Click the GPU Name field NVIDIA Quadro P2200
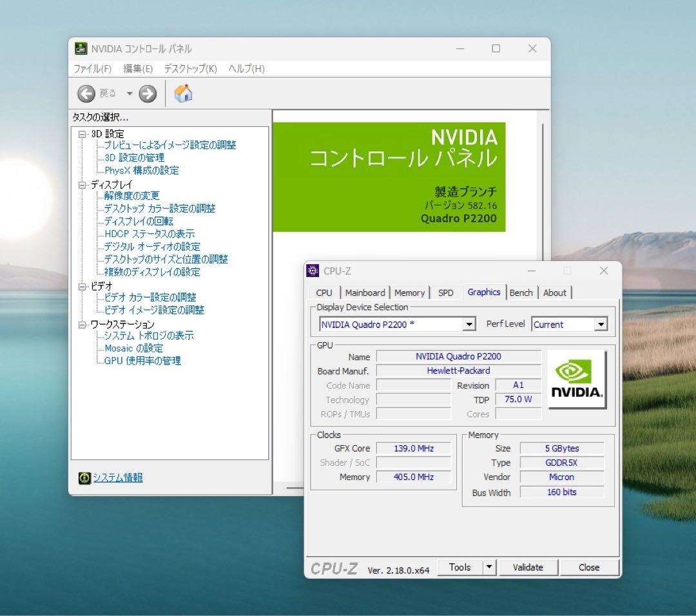 459,357
